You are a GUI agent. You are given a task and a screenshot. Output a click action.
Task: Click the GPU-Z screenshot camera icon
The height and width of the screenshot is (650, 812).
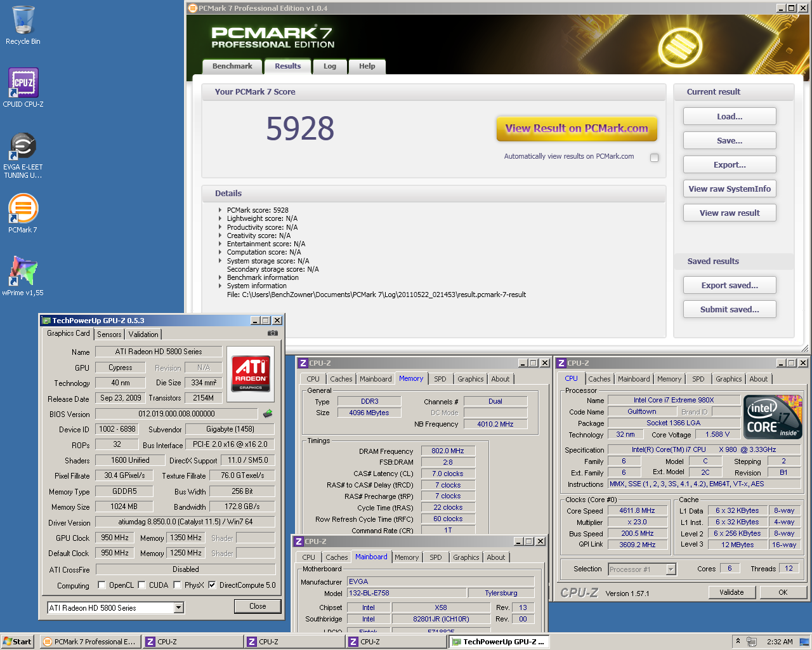272,333
